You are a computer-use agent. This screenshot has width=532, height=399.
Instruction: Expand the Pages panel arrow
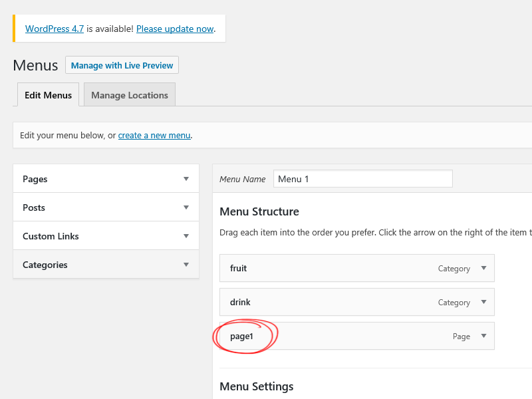pos(186,179)
